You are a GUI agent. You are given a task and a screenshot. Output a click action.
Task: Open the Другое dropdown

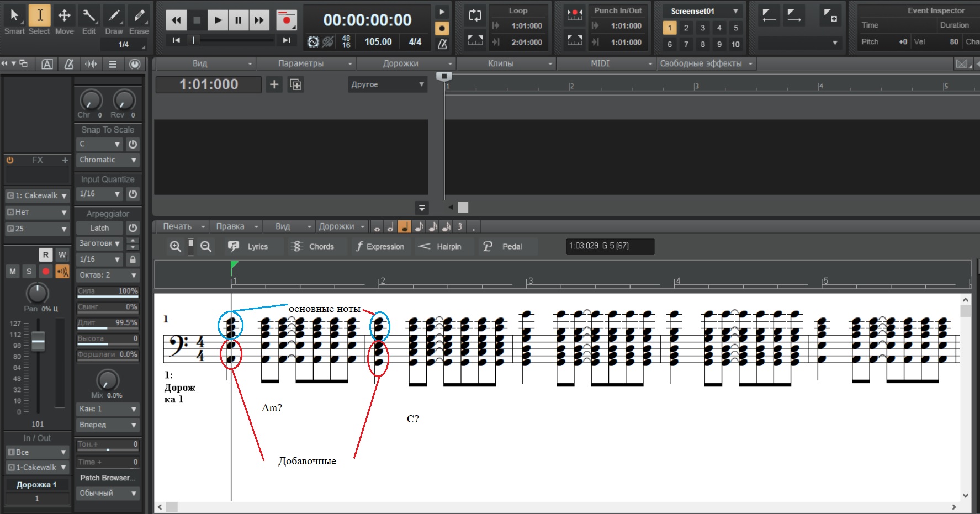coord(388,84)
